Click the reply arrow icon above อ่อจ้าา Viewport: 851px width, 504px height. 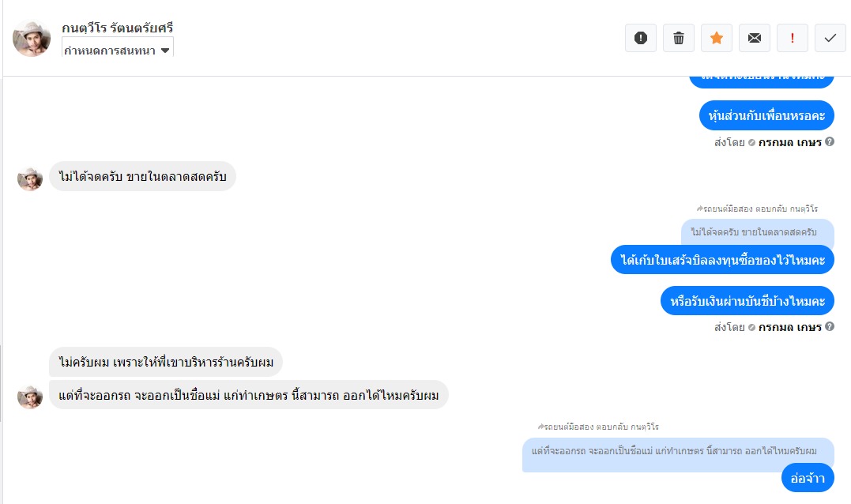pos(541,427)
